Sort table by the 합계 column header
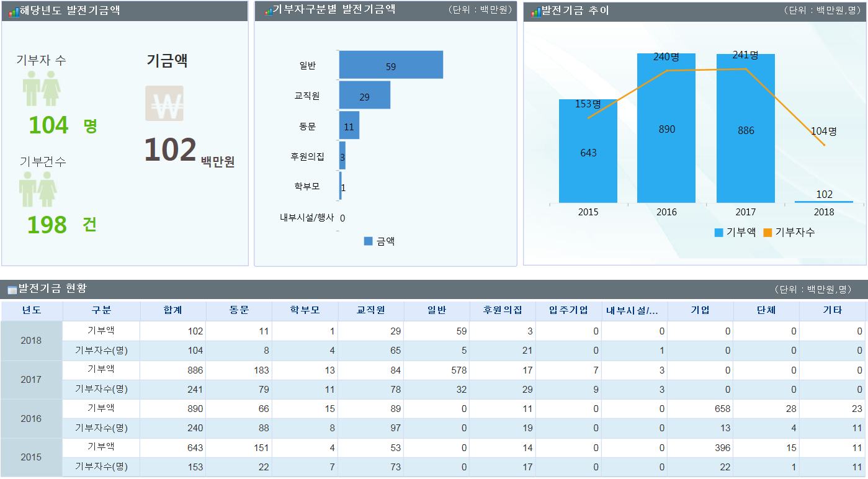Image resolution: width=868 pixels, height=479 pixels. click(x=173, y=310)
